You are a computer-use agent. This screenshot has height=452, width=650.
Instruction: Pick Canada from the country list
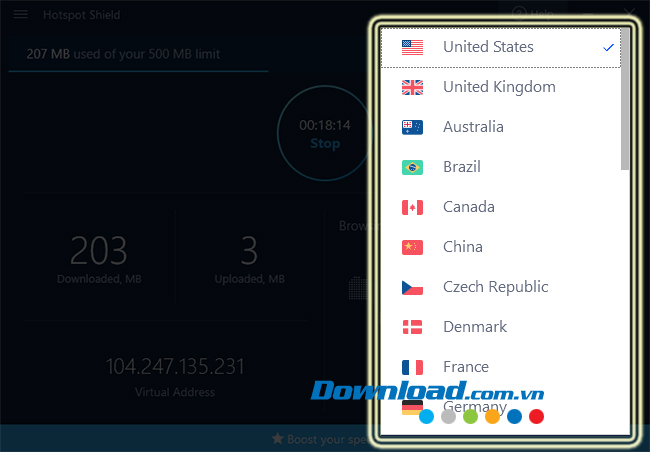pyautogui.click(x=501, y=207)
